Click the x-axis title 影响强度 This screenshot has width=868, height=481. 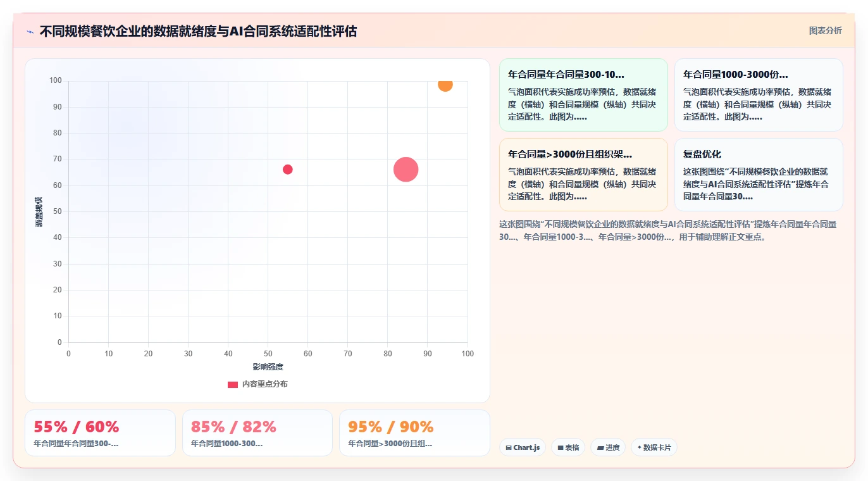tap(268, 367)
